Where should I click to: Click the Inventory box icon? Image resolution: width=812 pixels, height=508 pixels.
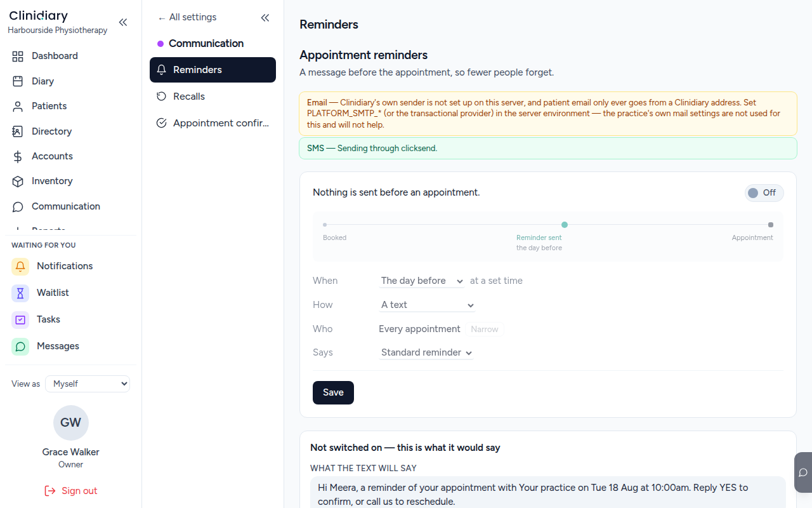point(18,181)
